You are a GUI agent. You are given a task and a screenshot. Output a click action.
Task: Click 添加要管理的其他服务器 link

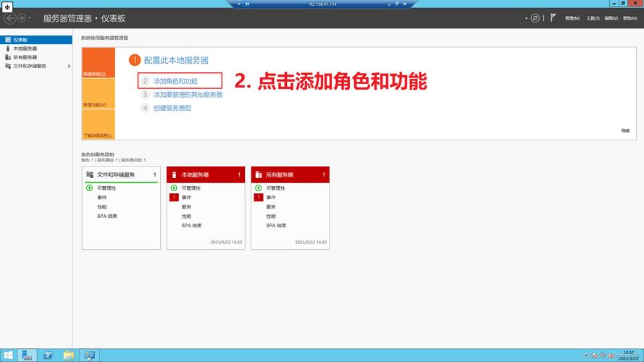click(188, 95)
